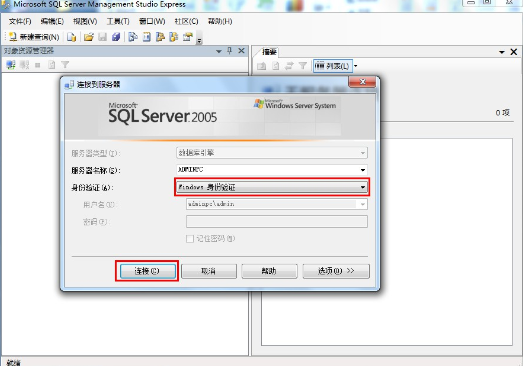This screenshot has height=366, width=523.
Task: Expand the list view button dropdown arrow
Action: pos(356,66)
